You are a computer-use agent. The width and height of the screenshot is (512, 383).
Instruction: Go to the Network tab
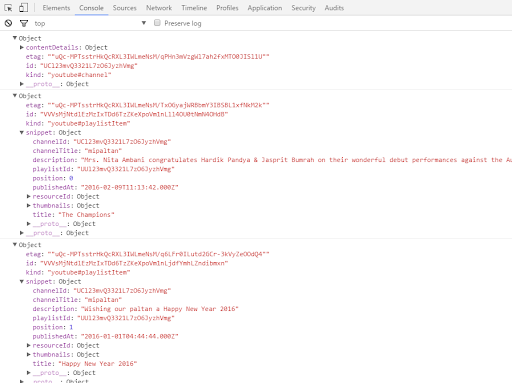pos(159,8)
